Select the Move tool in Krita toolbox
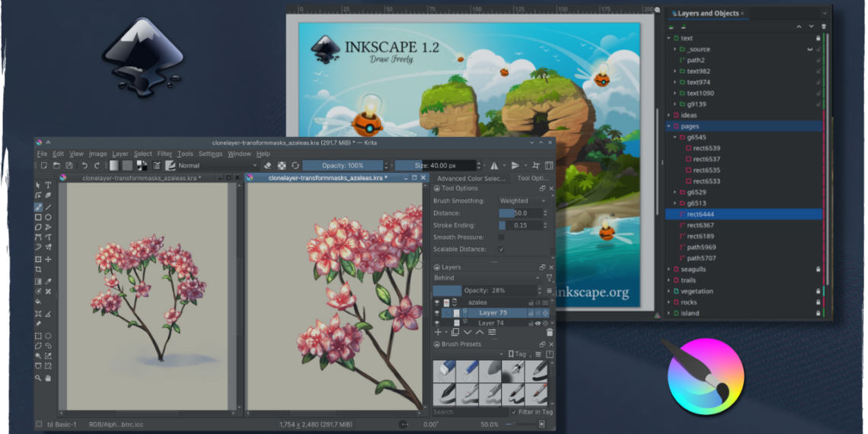Viewport: 868px width, 434px height. tap(48, 259)
